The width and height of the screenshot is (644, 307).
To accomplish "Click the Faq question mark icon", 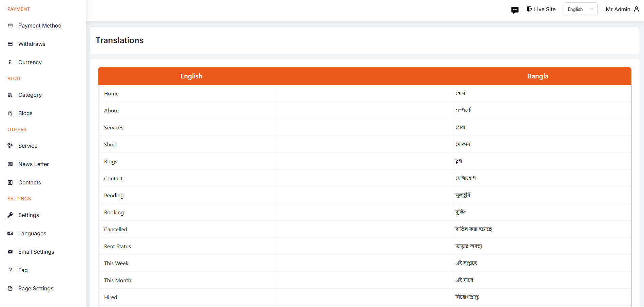I will point(10,270).
